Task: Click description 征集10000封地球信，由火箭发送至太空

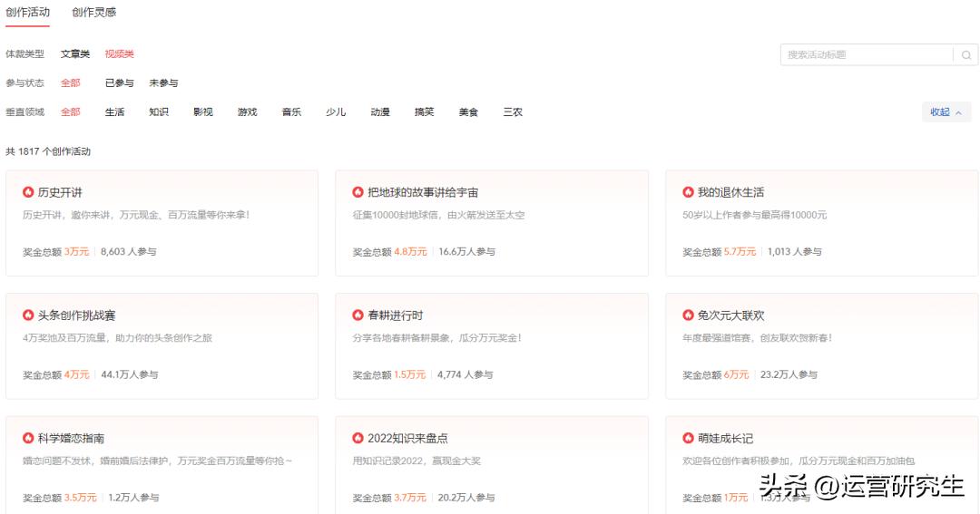Action: (x=439, y=215)
